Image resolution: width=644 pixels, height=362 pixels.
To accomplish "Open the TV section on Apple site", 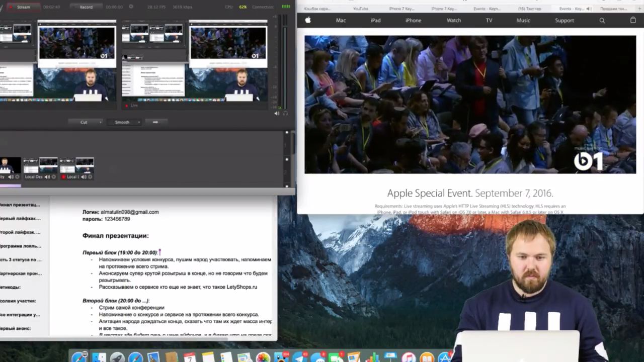I will tap(489, 21).
